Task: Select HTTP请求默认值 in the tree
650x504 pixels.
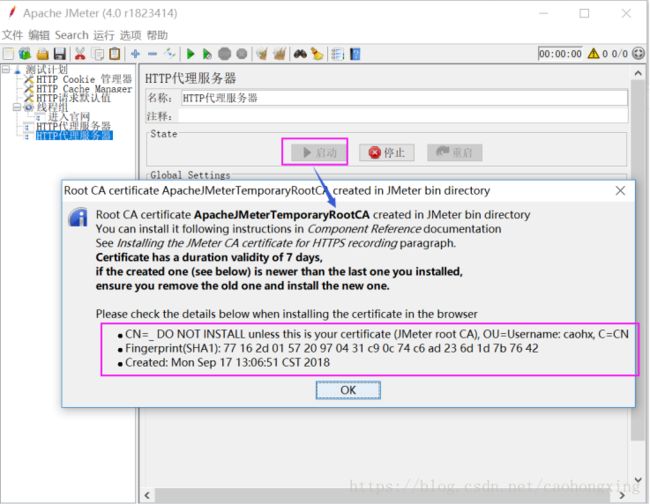Action: (73, 98)
